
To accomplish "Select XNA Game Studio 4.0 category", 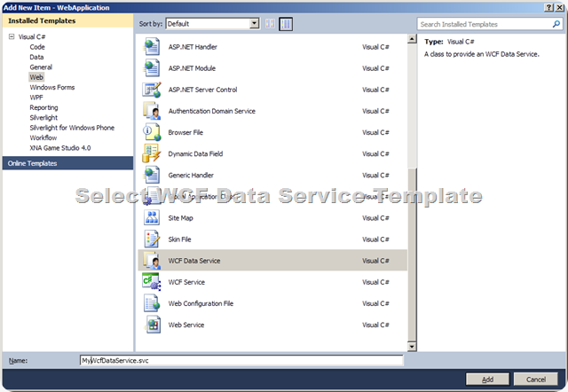I will [x=60, y=148].
